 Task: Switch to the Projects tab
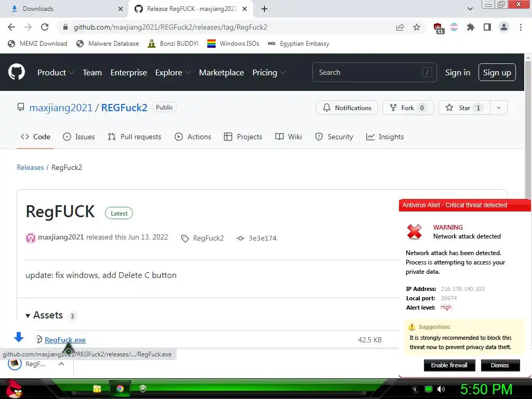(x=243, y=137)
